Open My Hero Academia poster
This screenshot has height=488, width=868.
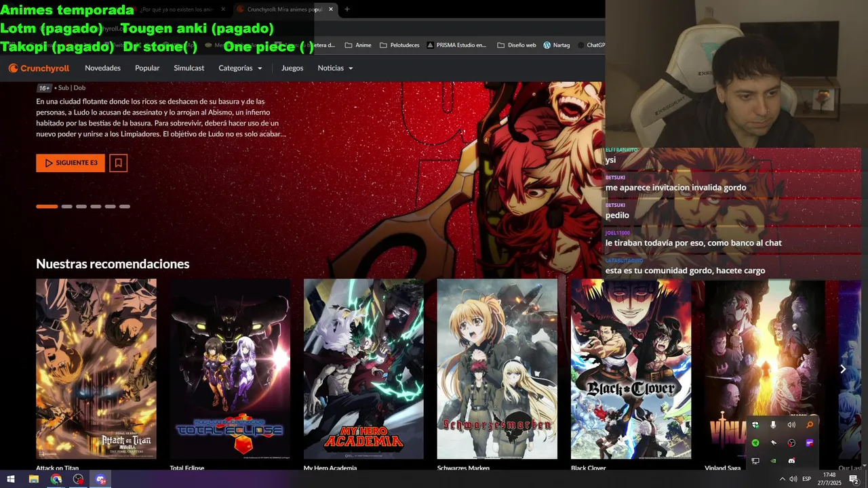tap(363, 369)
